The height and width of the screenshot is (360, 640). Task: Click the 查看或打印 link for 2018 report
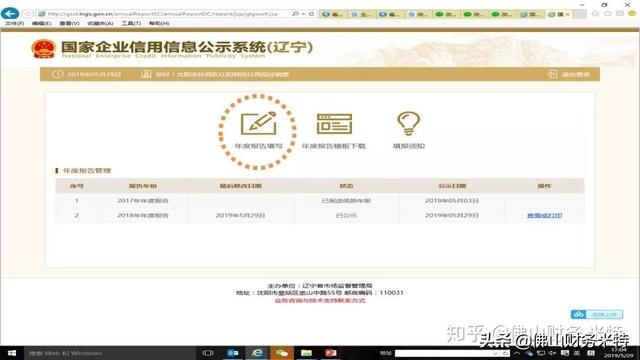(x=544, y=216)
